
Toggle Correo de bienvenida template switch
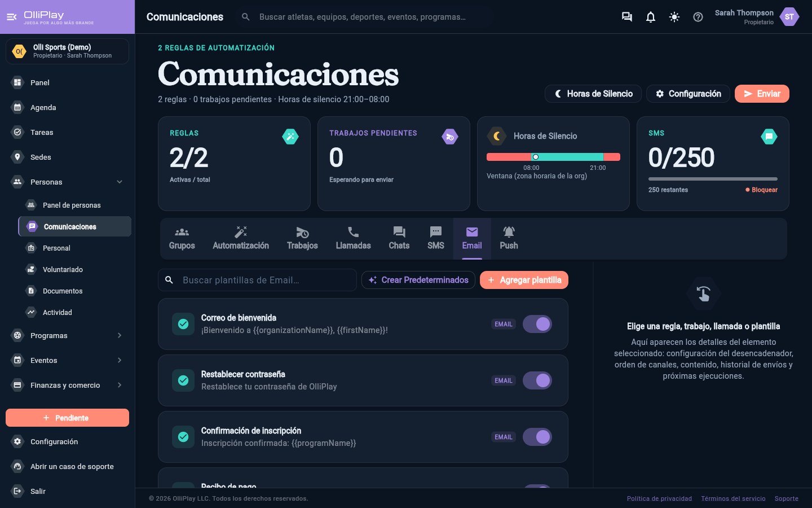pyautogui.click(x=537, y=324)
